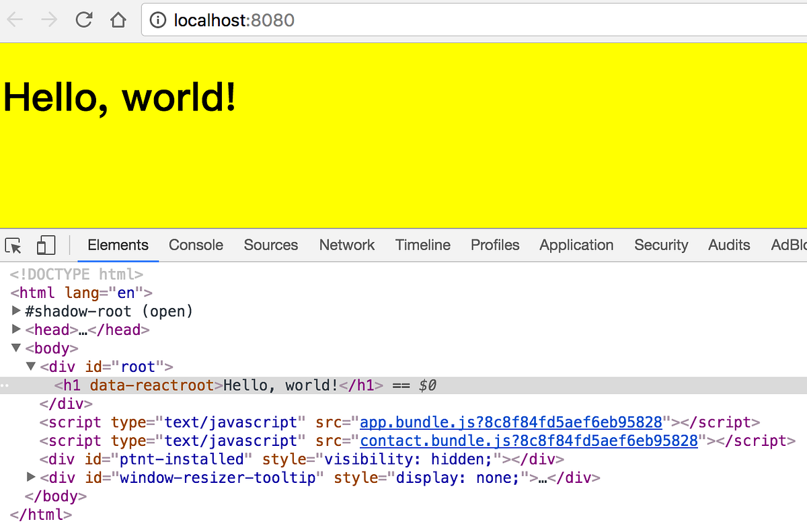Viewport: 807px width, 532px height.
Task: Click the grey dots beside the h1 element
Action: click(5, 385)
